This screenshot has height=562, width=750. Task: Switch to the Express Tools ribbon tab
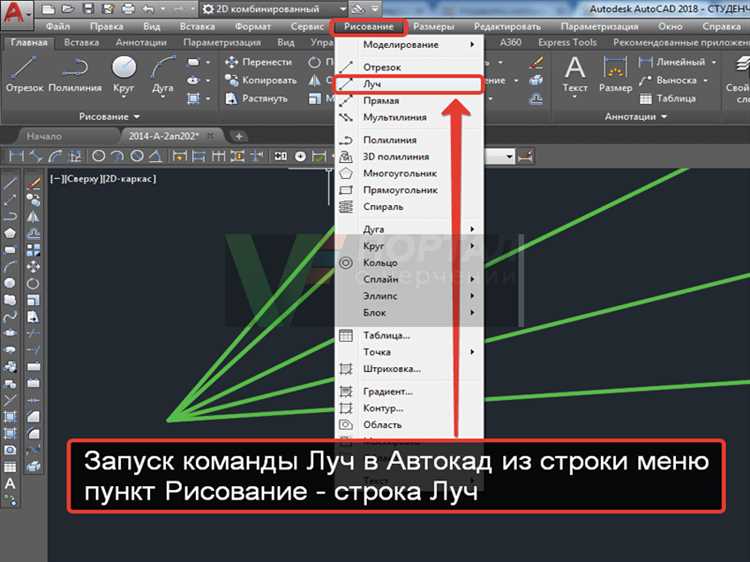(x=567, y=43)
